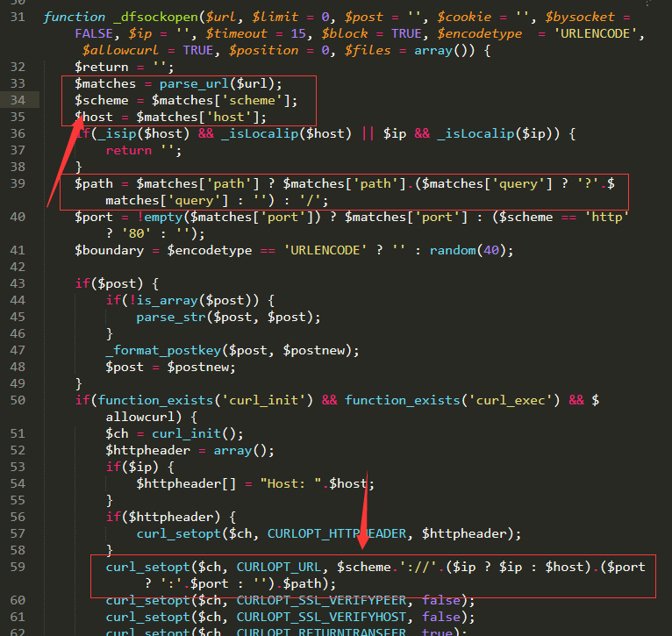The image size is (672, 636).
Task: Click the CURLOPT_SSL_VERIFYHOST constant
Action: tap(321, 618)
